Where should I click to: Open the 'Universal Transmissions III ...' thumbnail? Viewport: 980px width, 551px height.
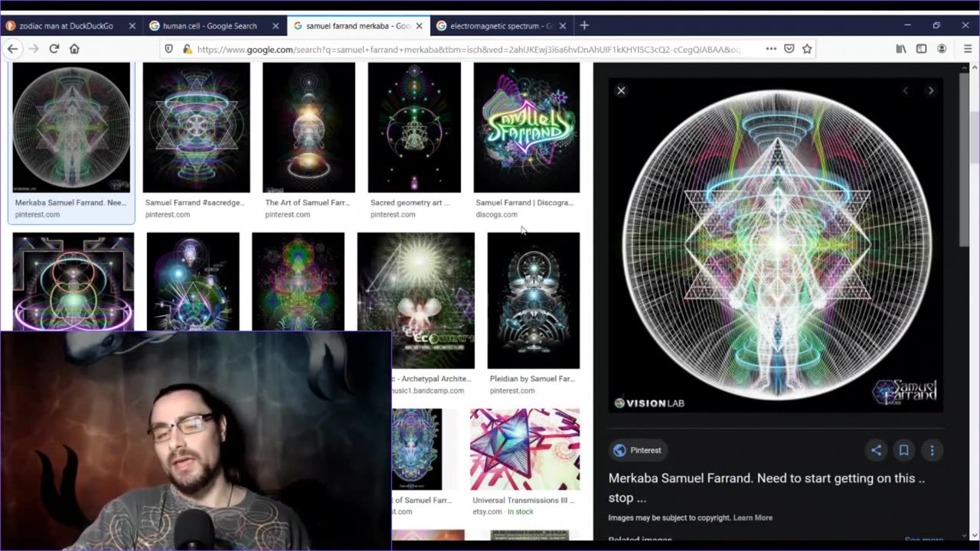tap(524, 449)
